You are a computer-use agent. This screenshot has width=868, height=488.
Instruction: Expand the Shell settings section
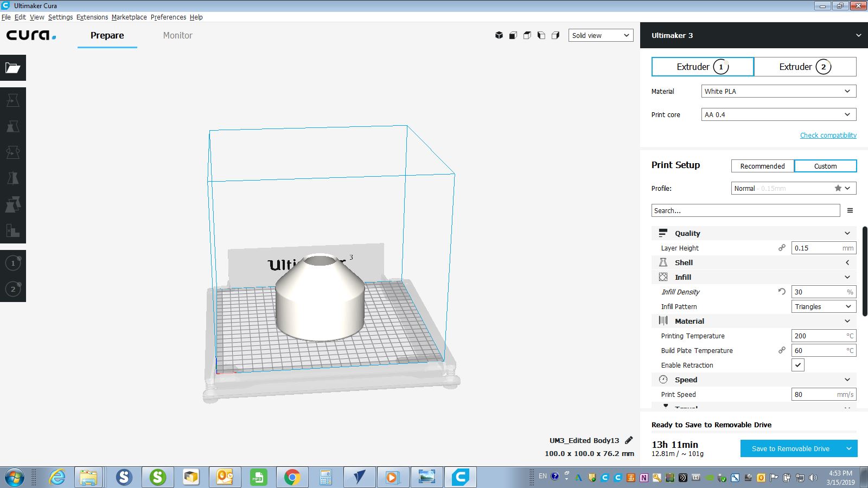tap(754, 262)
